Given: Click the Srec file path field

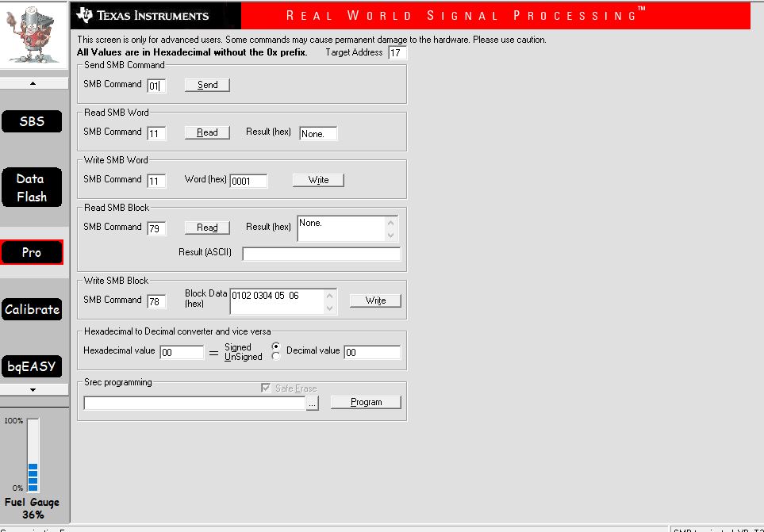Looking at the screenshot, I should tap(194, 403).
